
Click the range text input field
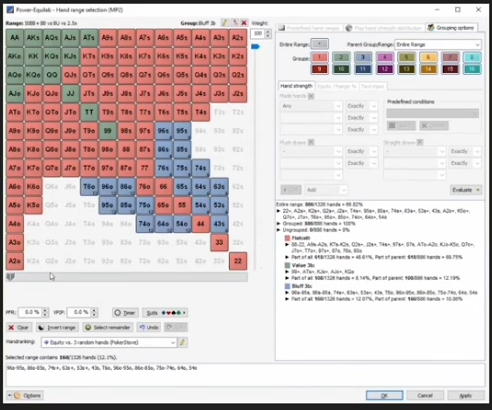[x=245, y=375]
